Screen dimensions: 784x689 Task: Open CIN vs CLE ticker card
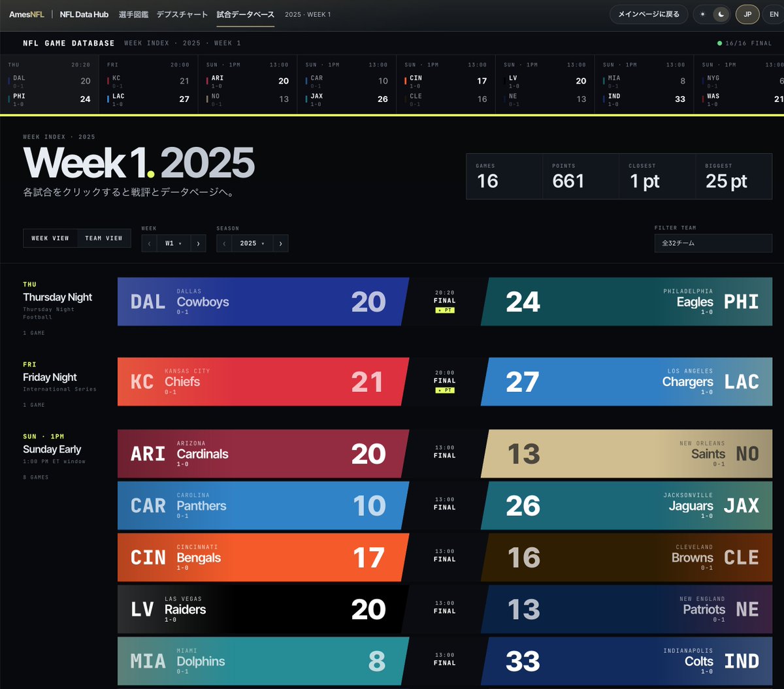(446, 84)
